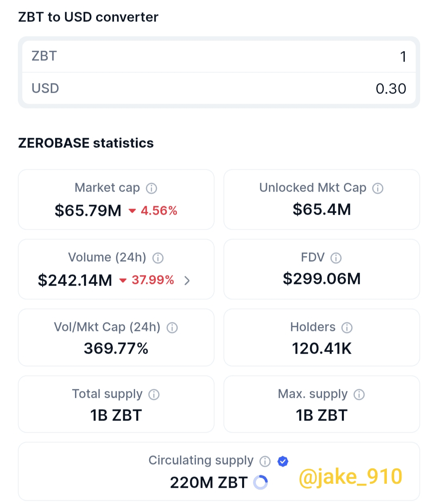Click the Holders info icon
Viewport: 438px width, 504px height.
(x=347, y=328)
